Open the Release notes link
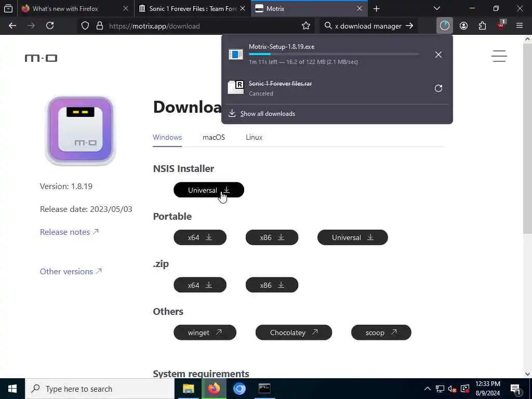Screen dimensions: 532x399 [x=69, y=232]
